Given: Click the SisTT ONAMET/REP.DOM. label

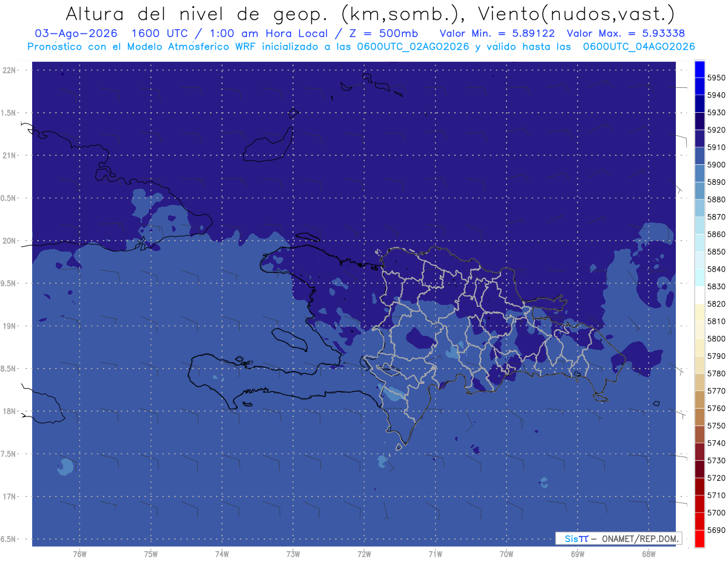Looking at the screenshot, I should [x=618, y=538].
